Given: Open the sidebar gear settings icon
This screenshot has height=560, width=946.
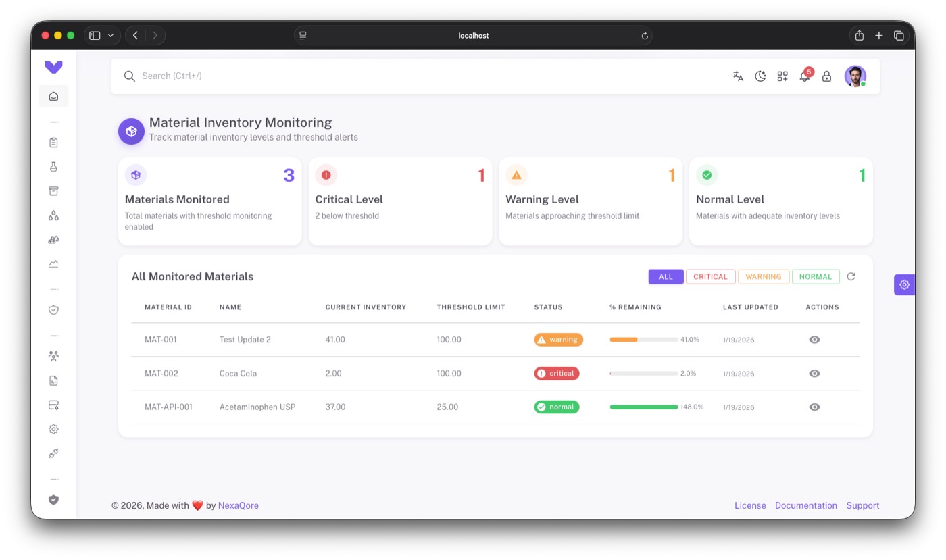Looking at the screenshot, I should click(53, 429).
